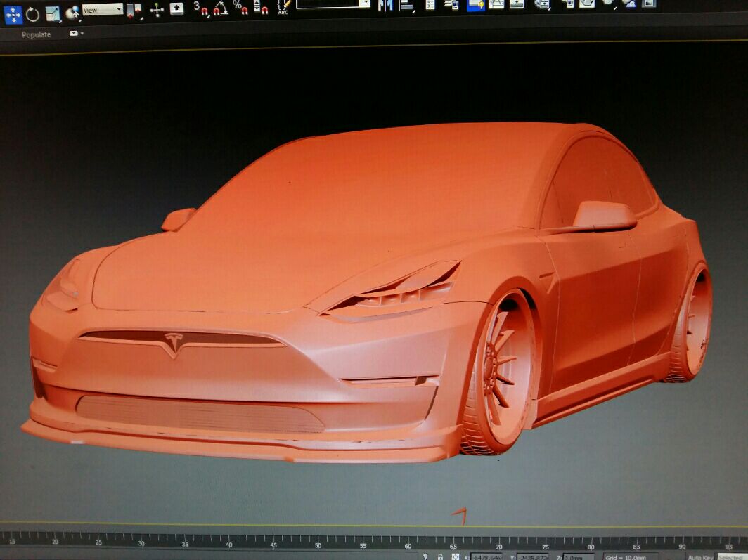This screenshot has width=748, height=560.
Task: Jump to frame 50 on the timeline
Action: click(318, 546)
